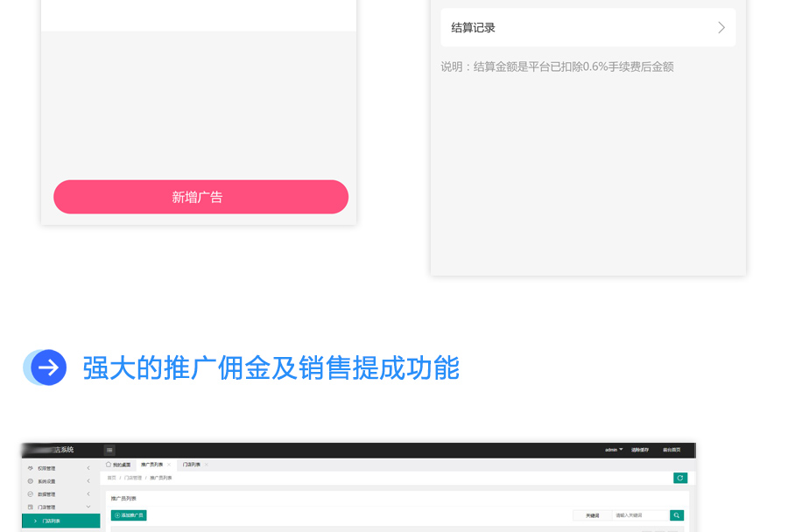Click the 添加推广员 button

tap(129, 515)
